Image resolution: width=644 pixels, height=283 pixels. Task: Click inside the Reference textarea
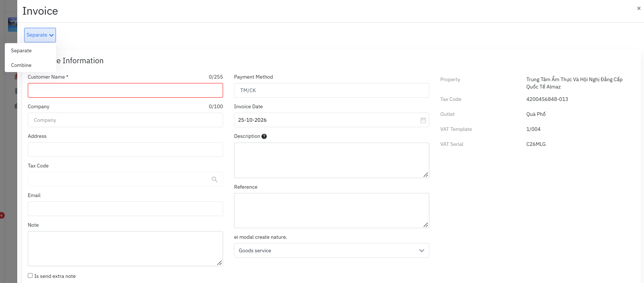tap(331, 211)
